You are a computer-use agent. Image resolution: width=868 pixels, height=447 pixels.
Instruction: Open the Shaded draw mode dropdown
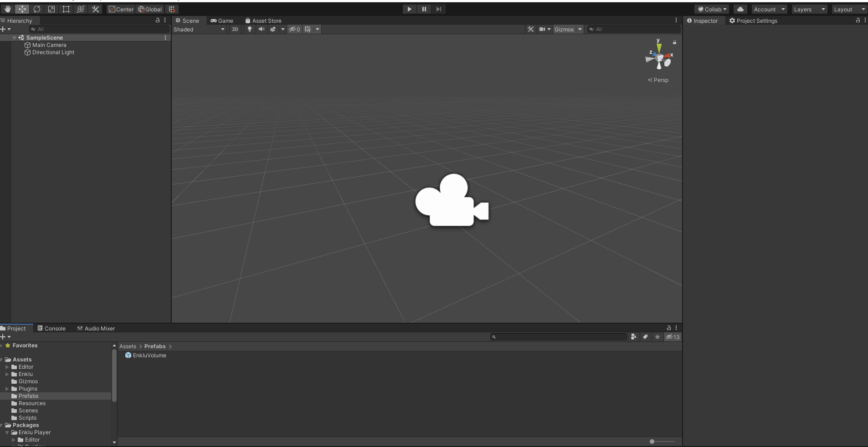point(199,29)
